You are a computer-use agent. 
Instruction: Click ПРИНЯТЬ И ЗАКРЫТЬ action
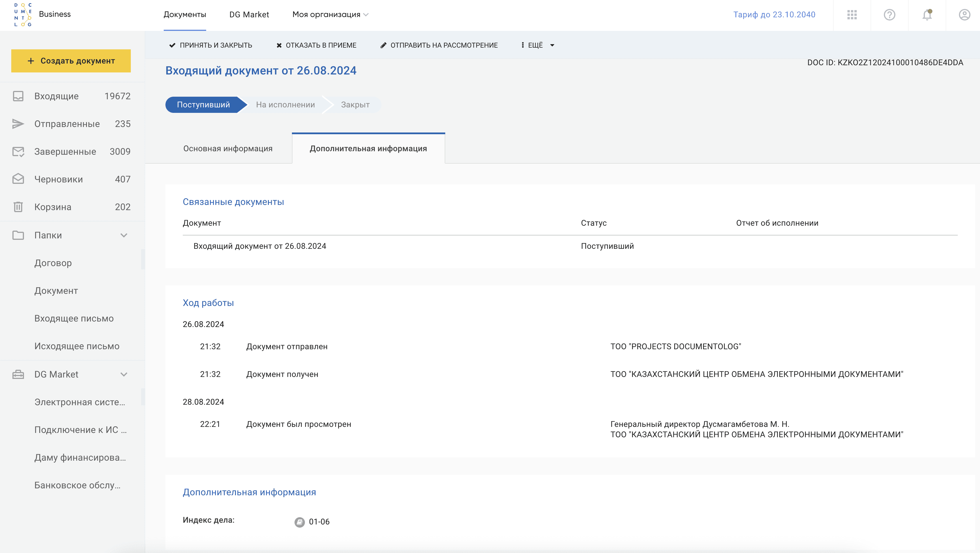coord(210,45)
